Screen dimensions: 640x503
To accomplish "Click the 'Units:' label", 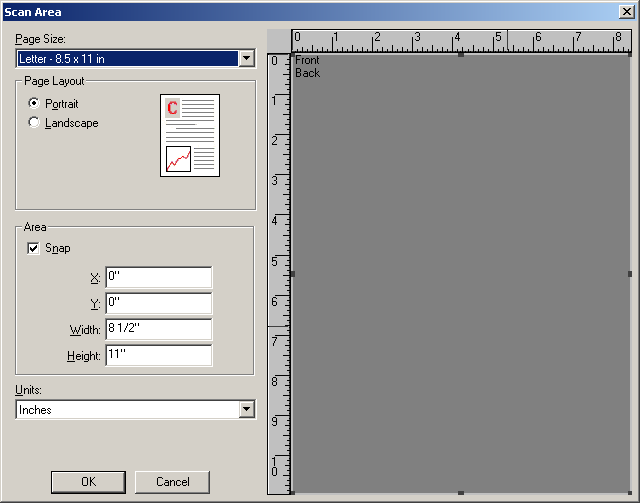I will (28, 390).
